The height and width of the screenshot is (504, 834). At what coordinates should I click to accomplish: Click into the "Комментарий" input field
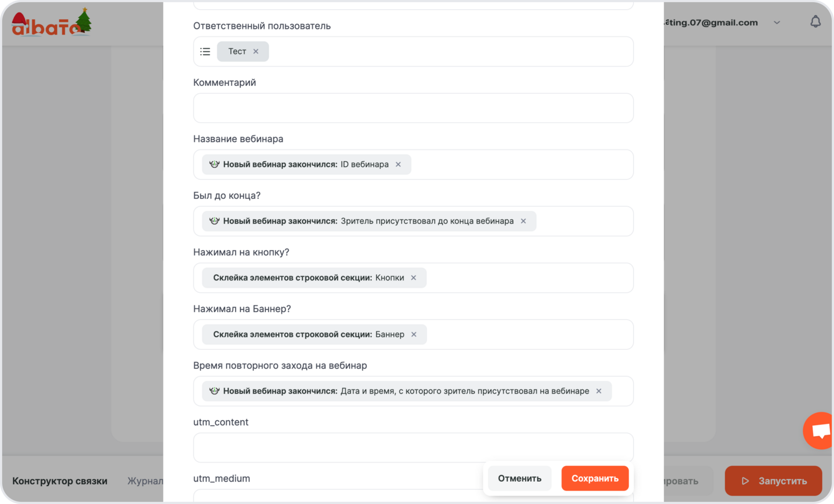click(x=413, y=108)
